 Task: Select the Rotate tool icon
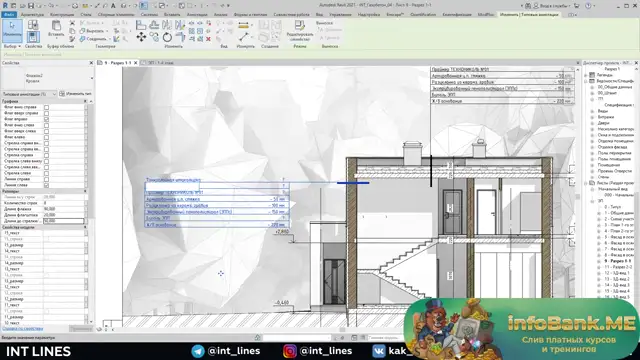[x=167, y=37]
